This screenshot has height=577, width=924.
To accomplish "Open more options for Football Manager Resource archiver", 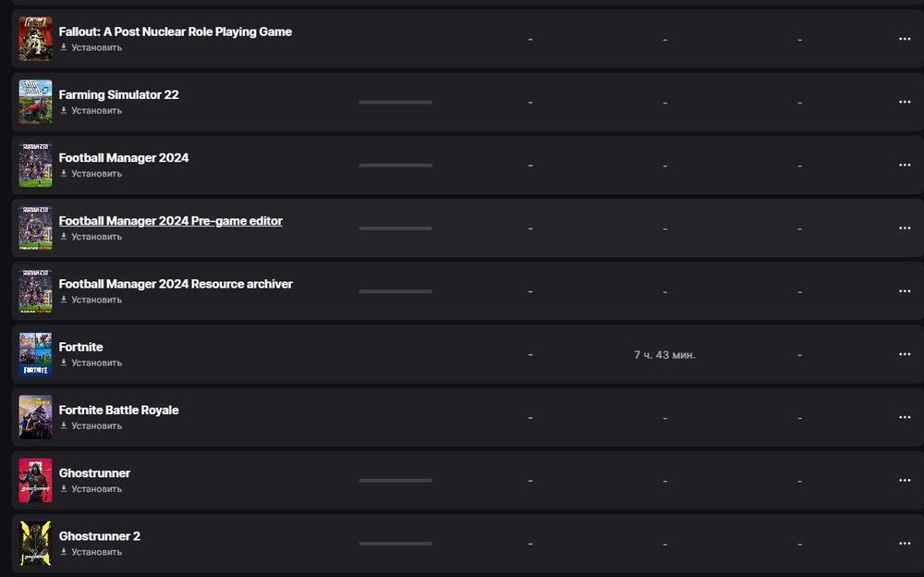I will click(905, 291).
